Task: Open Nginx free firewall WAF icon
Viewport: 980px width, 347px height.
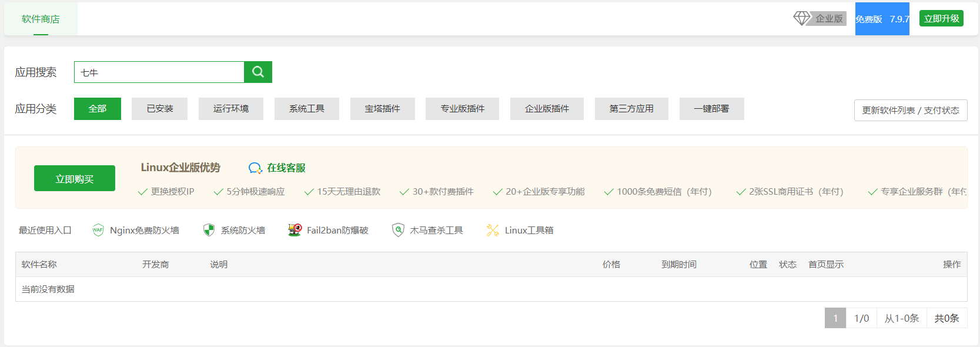Action: click(x=98, y=230)
